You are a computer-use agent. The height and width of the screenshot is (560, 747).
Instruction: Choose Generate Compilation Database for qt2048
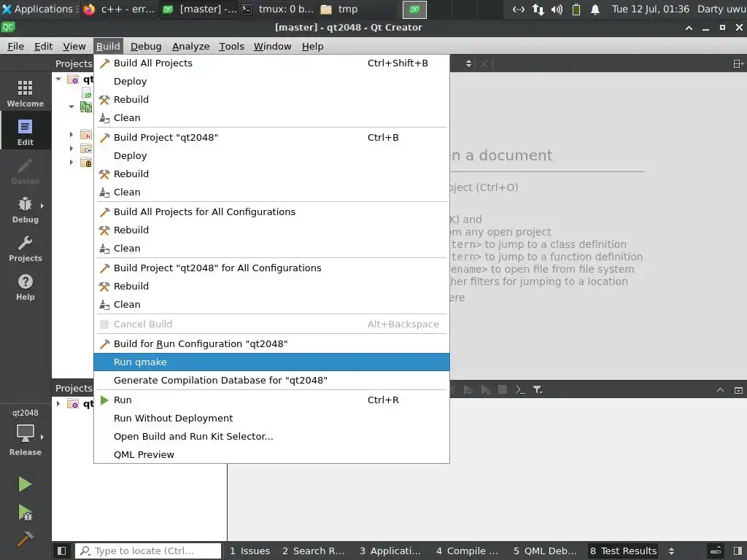tap(271, 381)
